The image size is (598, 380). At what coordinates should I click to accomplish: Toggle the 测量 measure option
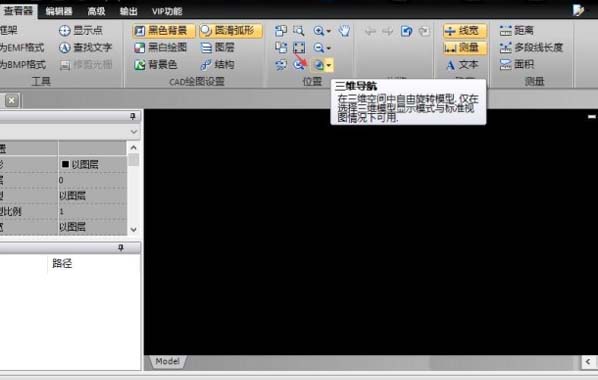(465, 48)
